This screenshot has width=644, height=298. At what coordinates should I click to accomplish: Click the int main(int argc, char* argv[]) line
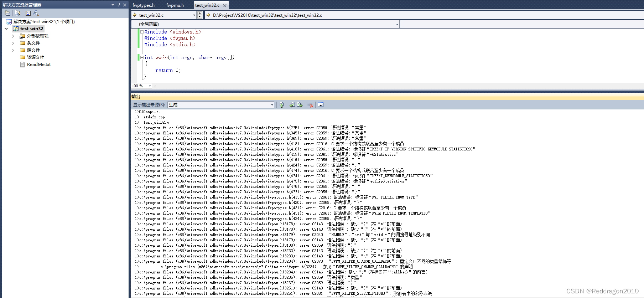(x=189, y=57)
